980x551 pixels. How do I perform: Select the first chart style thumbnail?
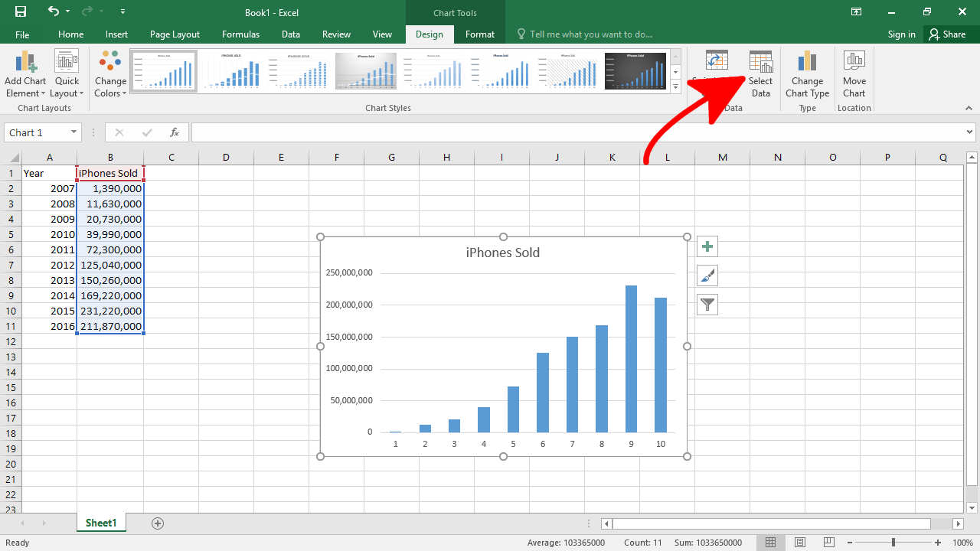(x=164, y=71)
